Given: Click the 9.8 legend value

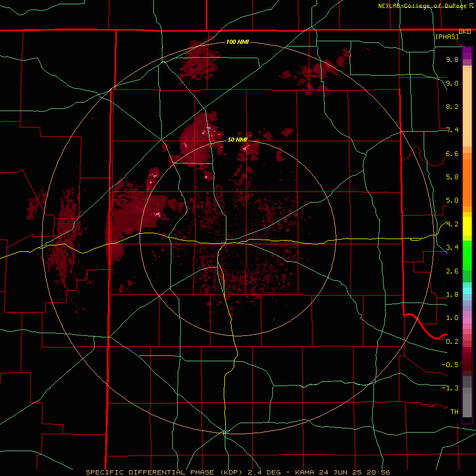Looking at the screenshot, I should tap(452, 59).
